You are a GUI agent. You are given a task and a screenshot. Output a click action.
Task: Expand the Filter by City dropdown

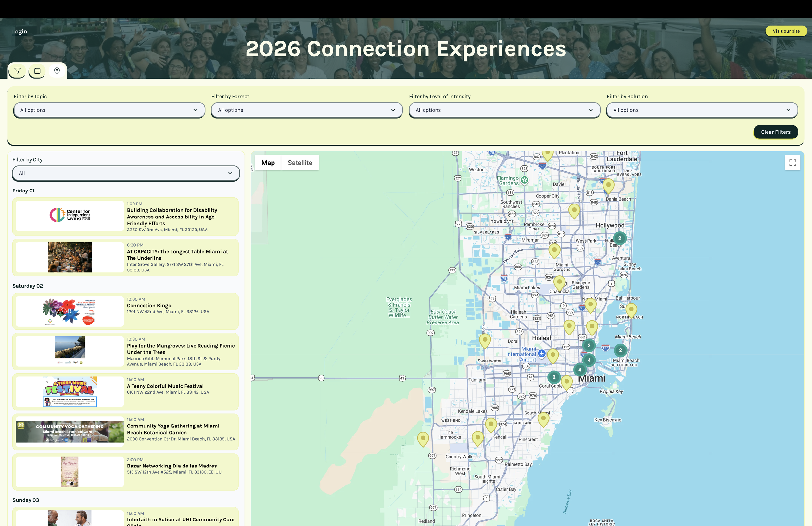click(x=126, y=173)
